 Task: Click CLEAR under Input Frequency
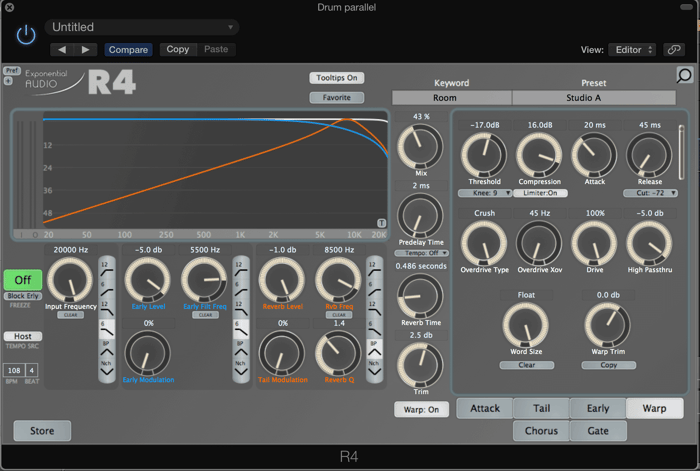71,315
